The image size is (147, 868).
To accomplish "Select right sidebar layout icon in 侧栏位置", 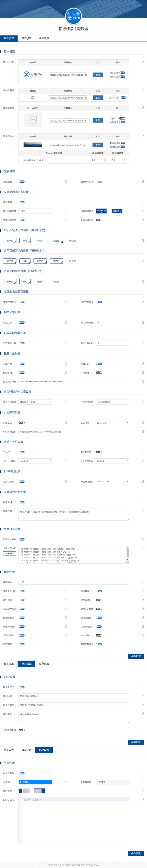I will [39, 791].
